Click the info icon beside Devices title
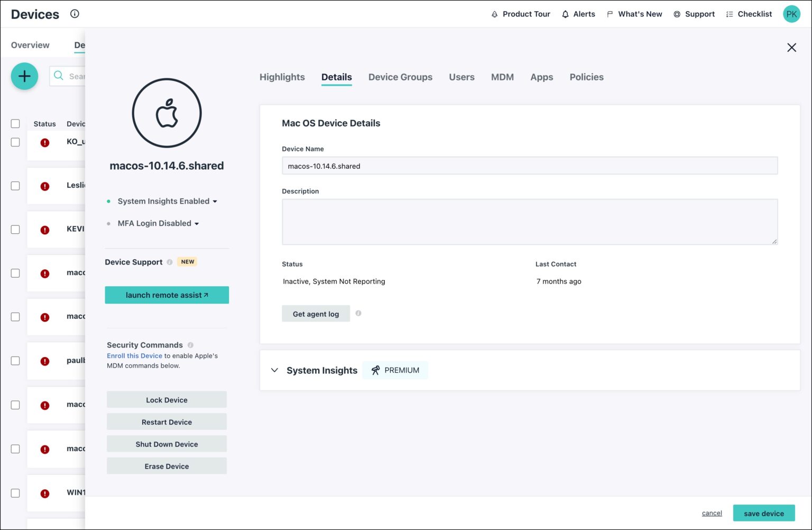Screen dimensions: 812x530 click(75, 14)
